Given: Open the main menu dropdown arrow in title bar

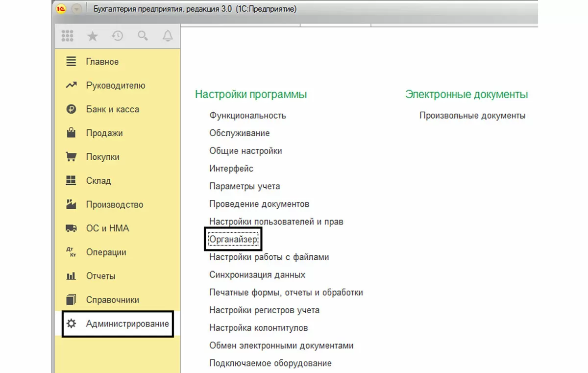Looking at the screenshot, I should pos(76,9).
